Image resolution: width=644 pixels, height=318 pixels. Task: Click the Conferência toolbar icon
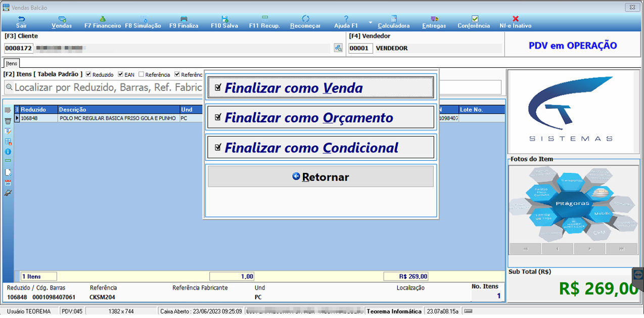(474, 19)
